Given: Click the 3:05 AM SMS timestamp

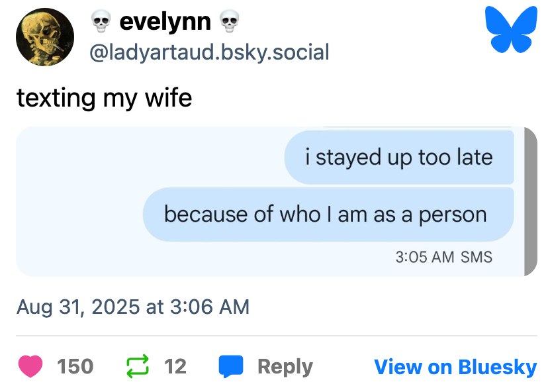Looking at the screenshot, I should tap(443, 257).
